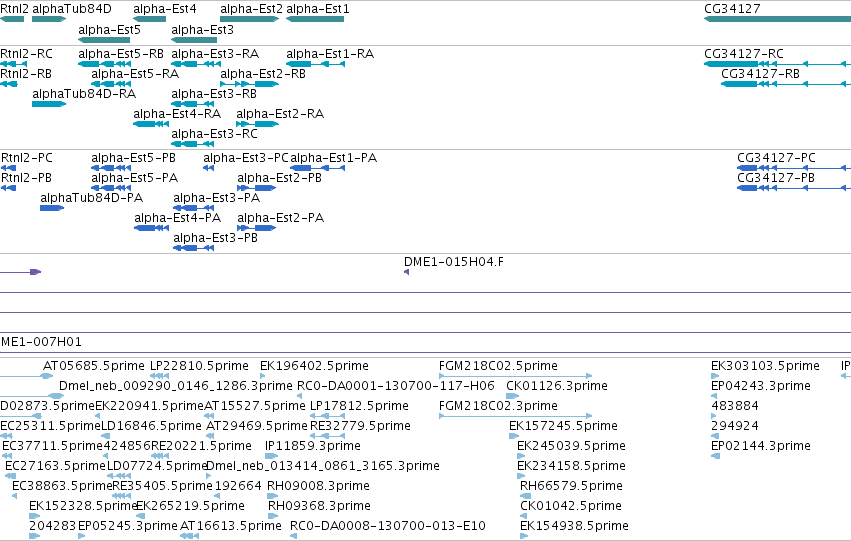Select RC0-DA0008-130700-013-E10 EST

[x=388, y=526]
